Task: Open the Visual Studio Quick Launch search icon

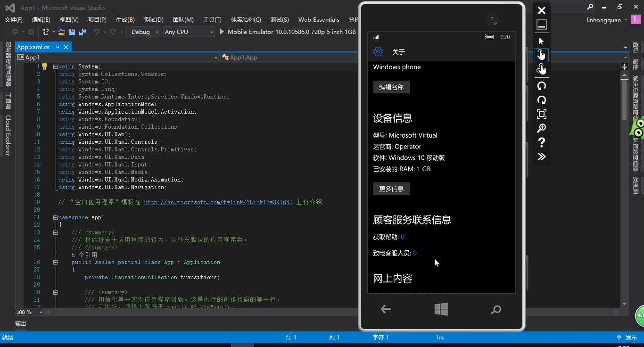Action: pyautogui.click(x=590, y=7)
